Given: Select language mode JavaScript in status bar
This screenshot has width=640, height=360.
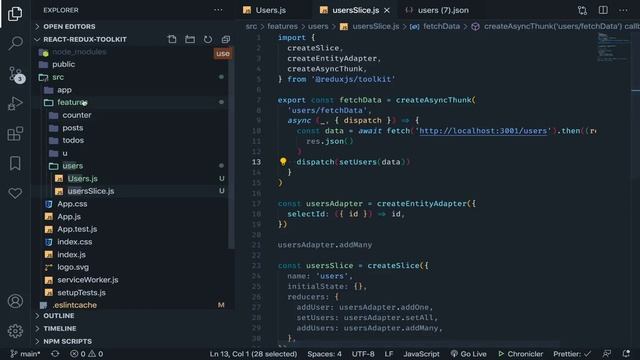Looking at the screenshot, I should (421, 354).
